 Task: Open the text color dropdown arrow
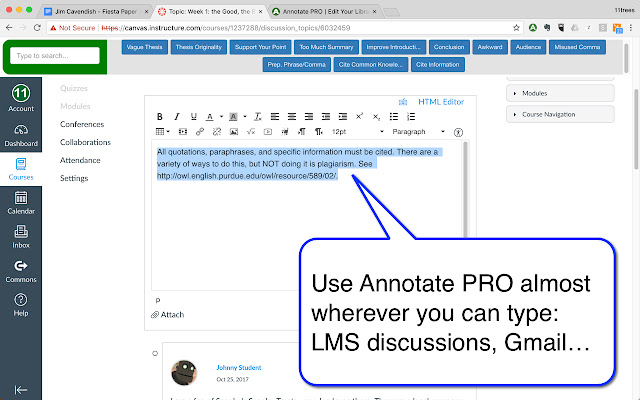point(221,117)
